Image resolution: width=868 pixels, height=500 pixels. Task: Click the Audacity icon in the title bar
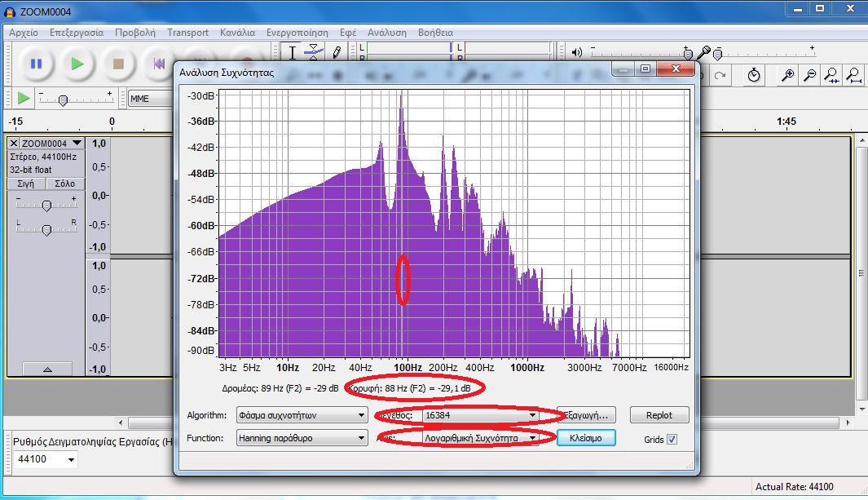10,11
